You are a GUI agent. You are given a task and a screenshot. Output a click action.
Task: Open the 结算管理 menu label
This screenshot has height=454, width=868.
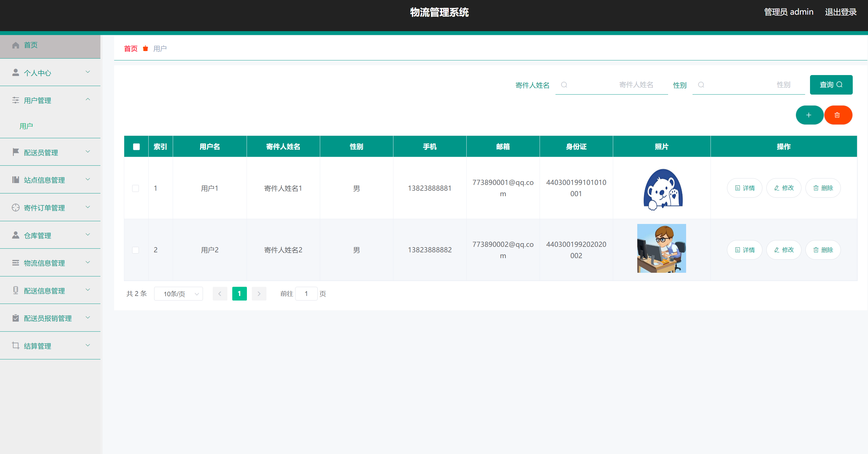click(38, 346)
